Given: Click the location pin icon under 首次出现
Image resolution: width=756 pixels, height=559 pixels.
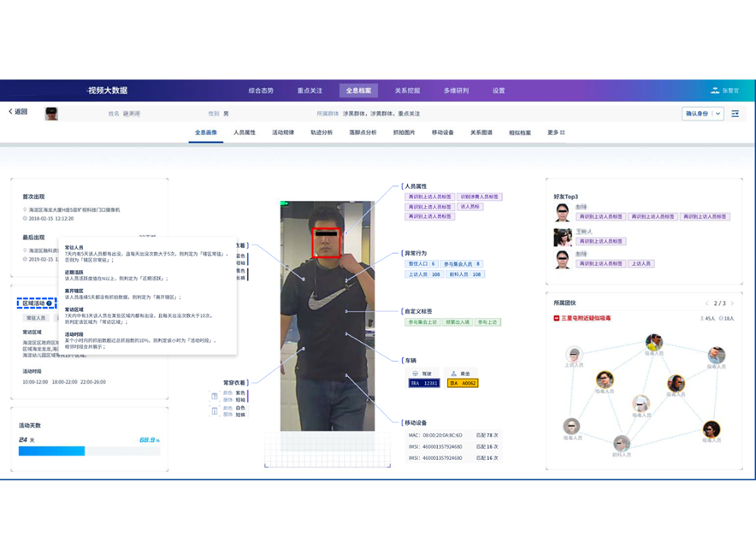Looking at the screenshot, I should coord(25,209).
